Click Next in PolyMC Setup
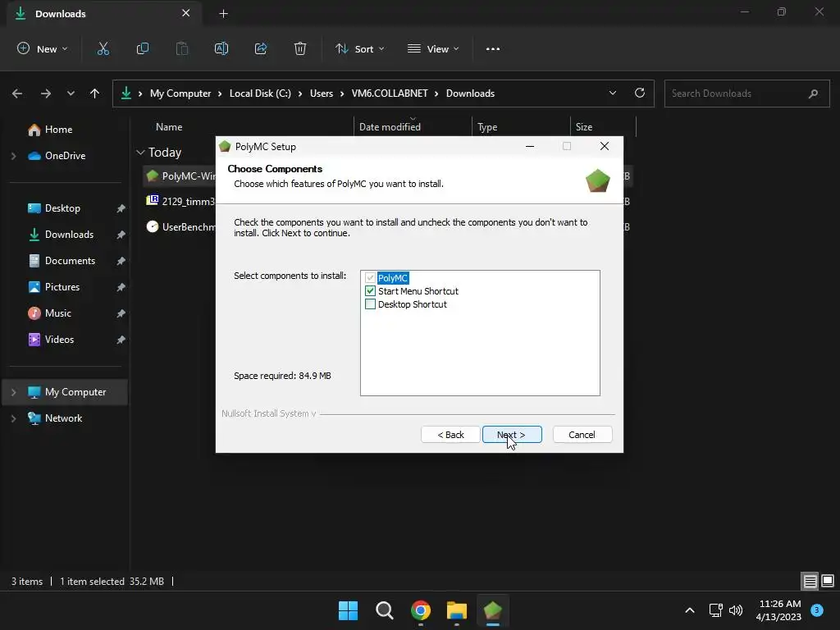 (x=512, y=435)
